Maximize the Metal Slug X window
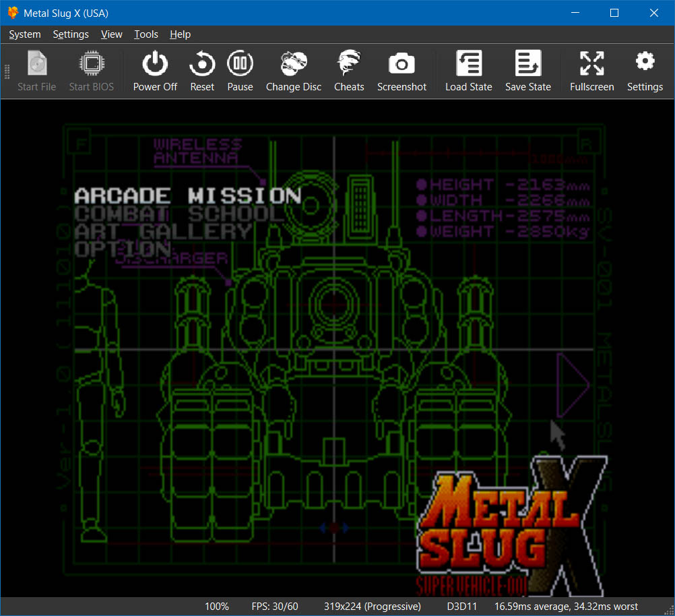675x616 pixels. [x=614, y=13]
